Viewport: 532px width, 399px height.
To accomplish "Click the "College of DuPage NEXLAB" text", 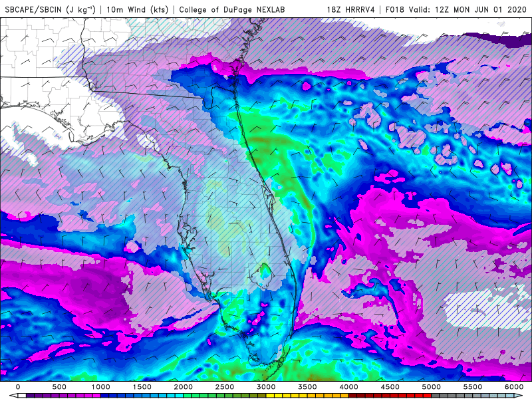I will (x=231, y=9).
